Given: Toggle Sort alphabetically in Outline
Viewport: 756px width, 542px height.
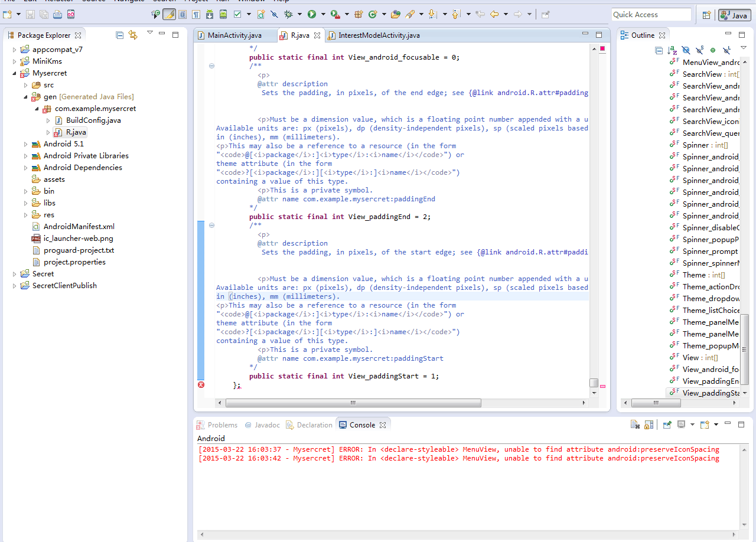Looking at the screenshot, I should pyautogui.click(x=672, y=51).
